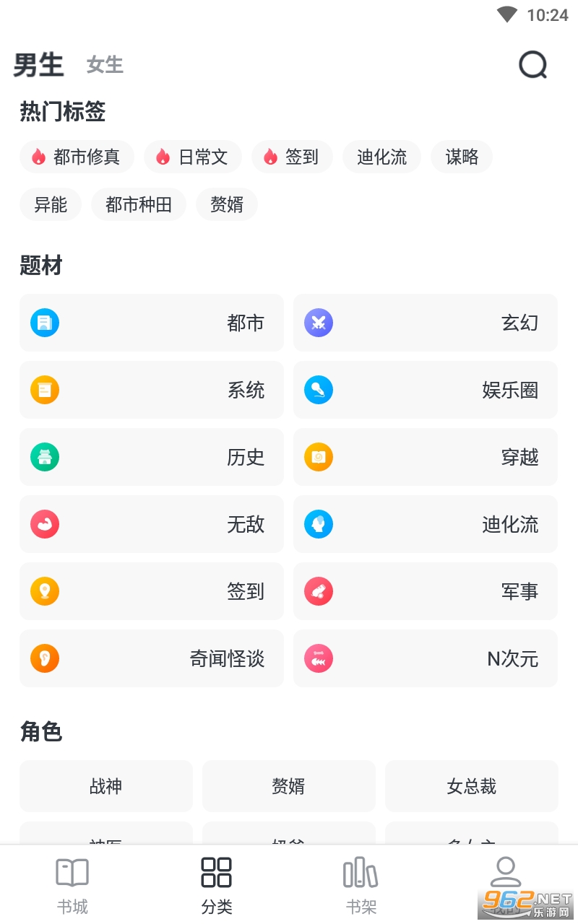Tap the 娱乐圈 microphone icon

point(319,390)
